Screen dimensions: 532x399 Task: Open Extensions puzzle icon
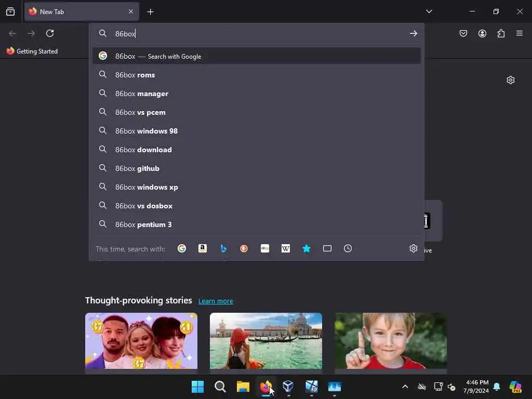(x=501, y=33)
